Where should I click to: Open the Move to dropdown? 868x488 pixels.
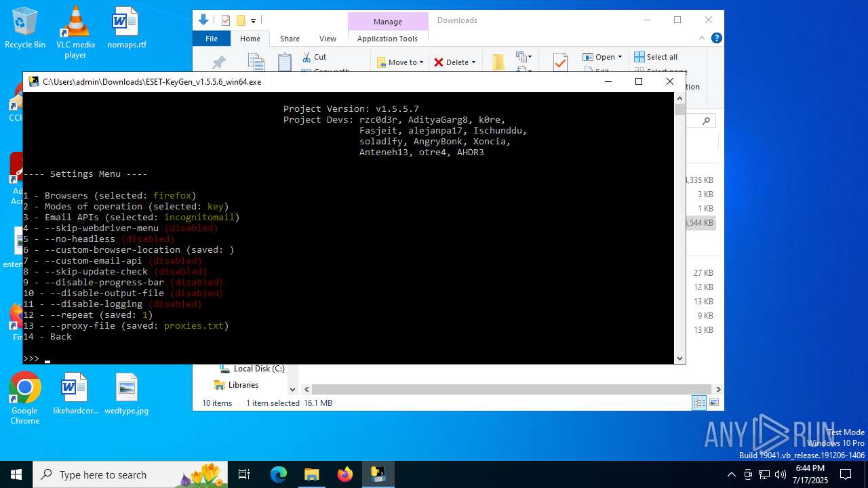point(400,62)
